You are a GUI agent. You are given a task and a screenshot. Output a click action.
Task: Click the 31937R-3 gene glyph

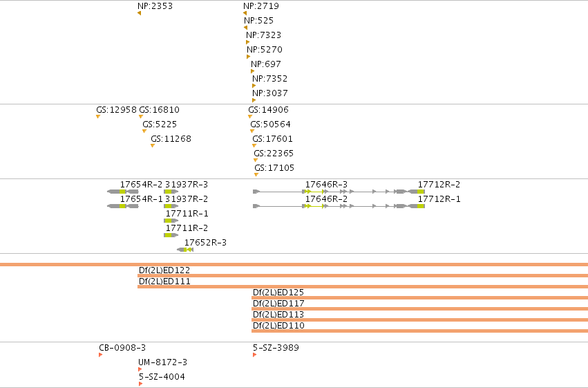[171, 192]
